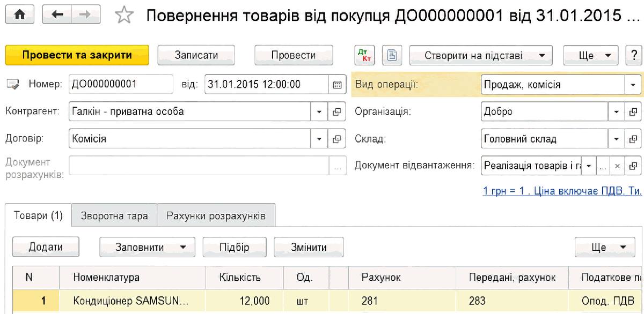
Task: Navigate forward with the right arrow
Action: click(85, 15)
